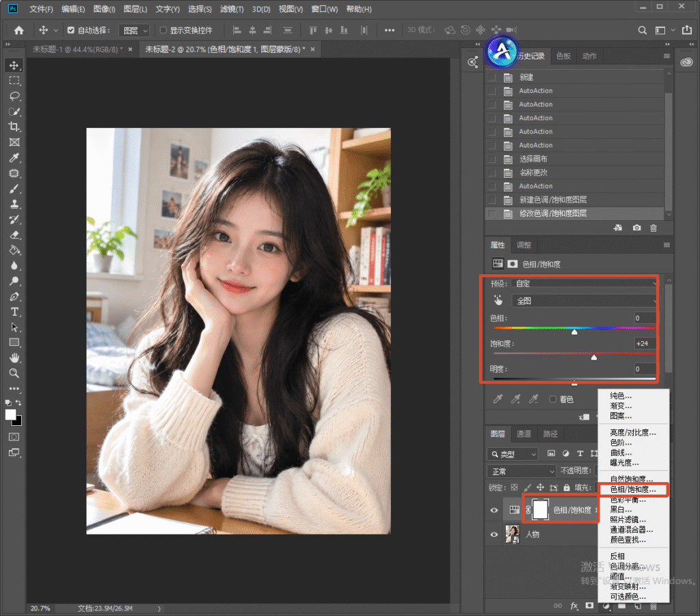Image resolution: width=700 pixels, height=616 pixels.
Task: Select 可选颜色... in the adjustment menu
Action: click(628, 597)
